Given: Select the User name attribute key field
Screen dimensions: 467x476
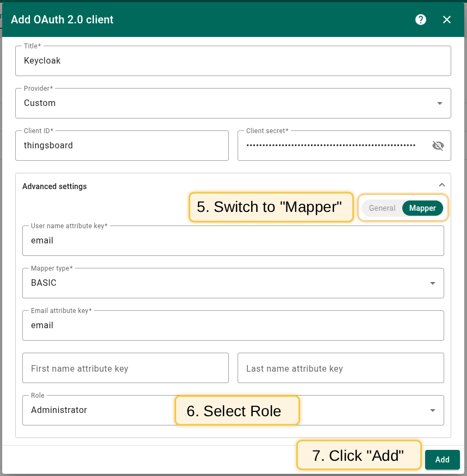Looking at the screenshot, I should pyautogui.click(x=233, y=241).
